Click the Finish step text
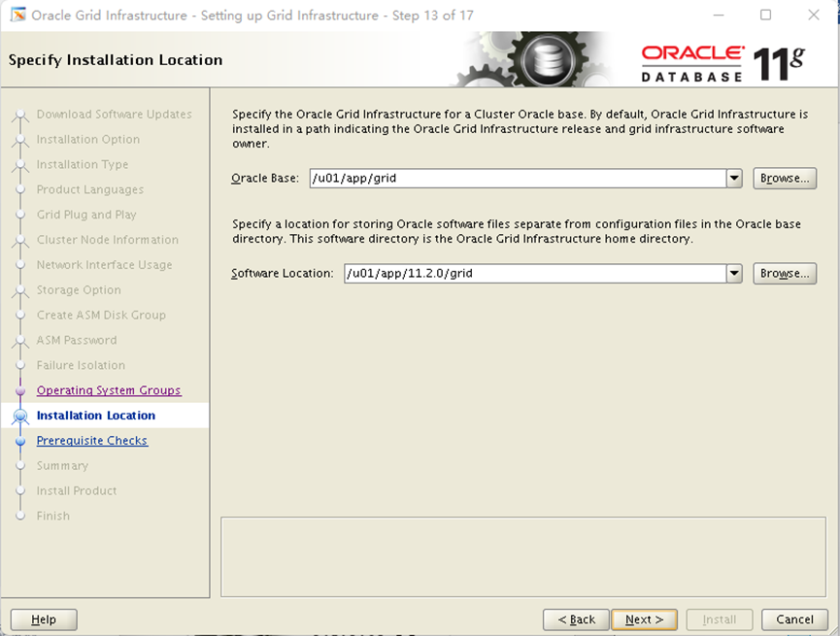Viewport: 840px width, 636px height. 53,516
